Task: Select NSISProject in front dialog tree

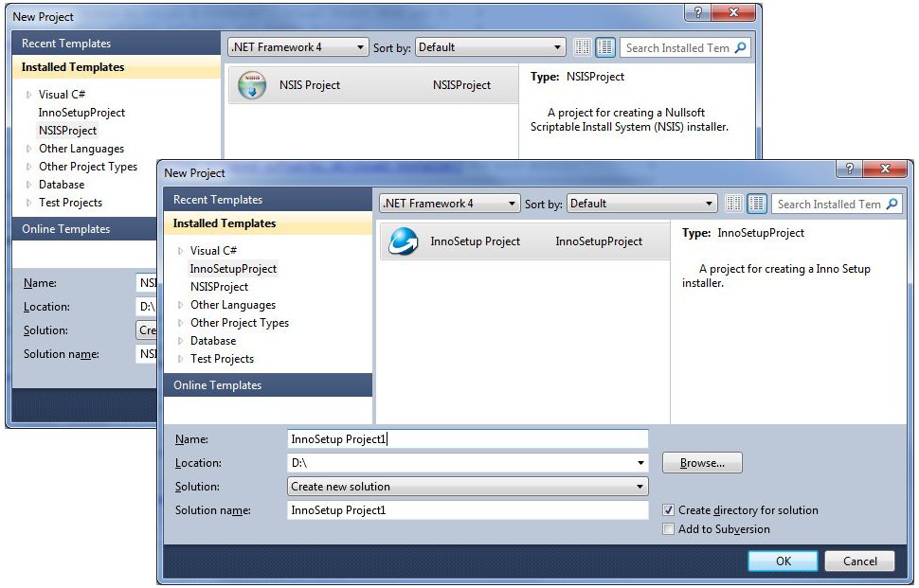Action: (219, 287)
